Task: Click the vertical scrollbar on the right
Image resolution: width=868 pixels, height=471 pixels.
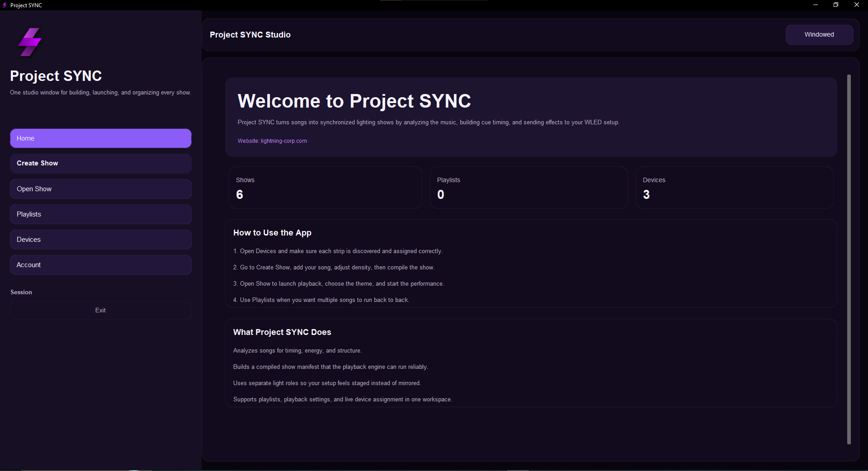Action: click(x=849, y=259)
